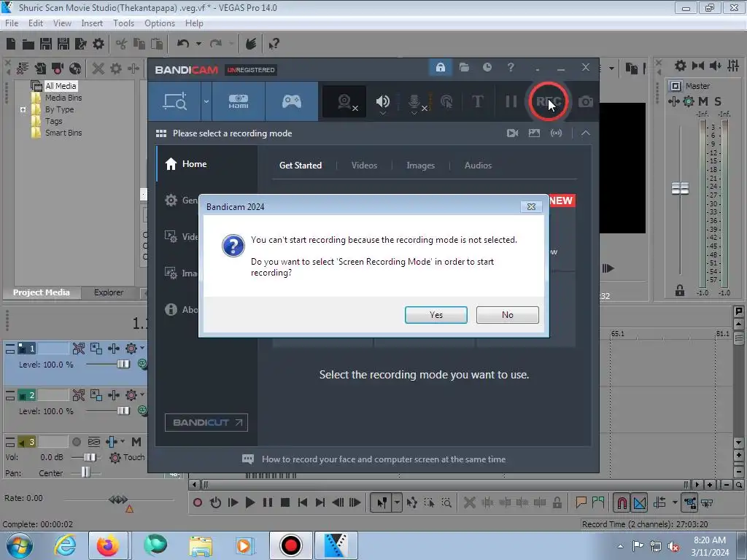Toggle the microphone in Bandicam

tap(414, 101)
